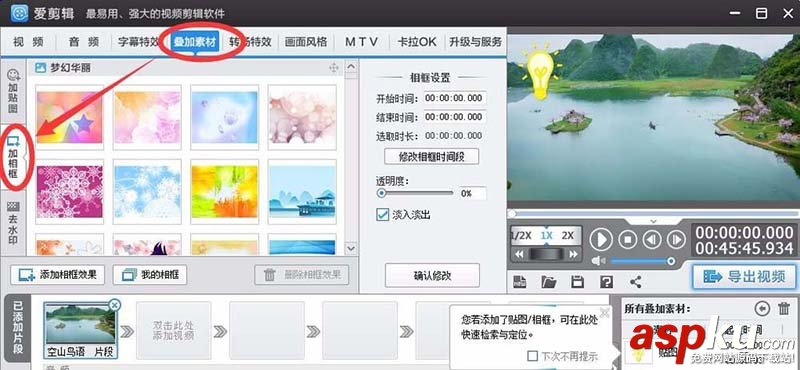This screenshot has height=370, width=800.
Task: Select 1/2X playback speed
Action: 521,235
